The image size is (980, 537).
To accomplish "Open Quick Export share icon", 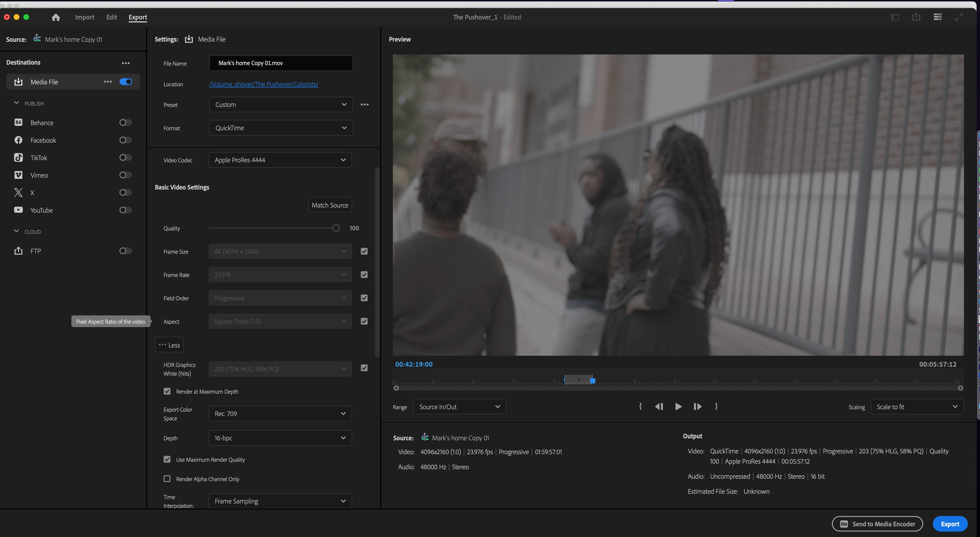I will [916, 17].
